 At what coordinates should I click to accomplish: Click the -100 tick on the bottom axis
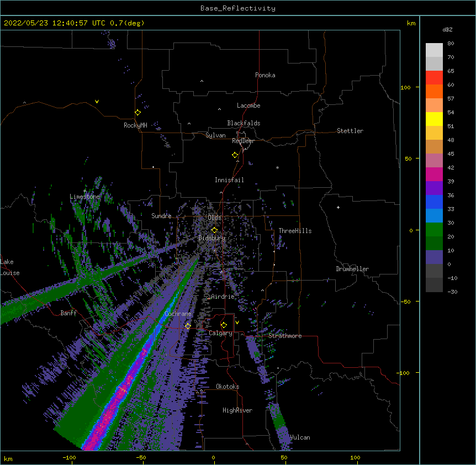(x=69, y=457)
